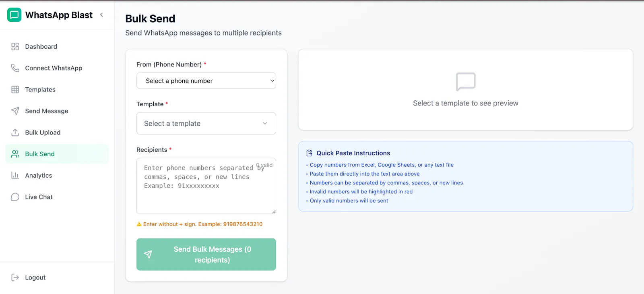This screenshot has height=294, width=644.
Task: Open Live Chat via bubble icon
Action: 15,197
